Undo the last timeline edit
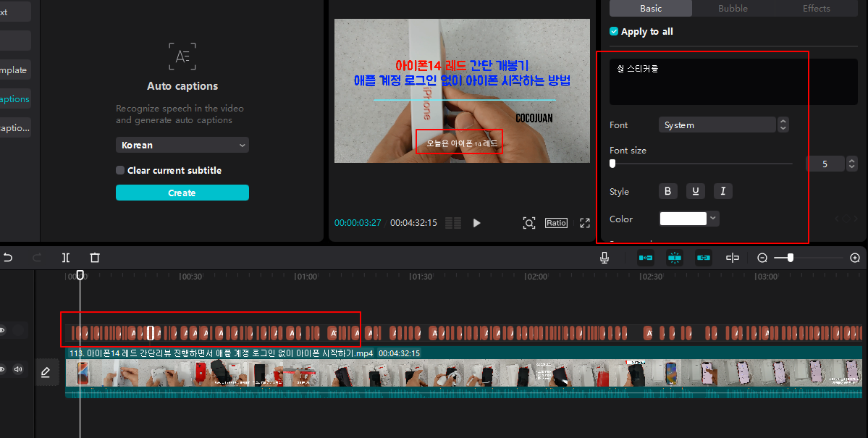Screen dimensions: 868x438 click(8, 258)
